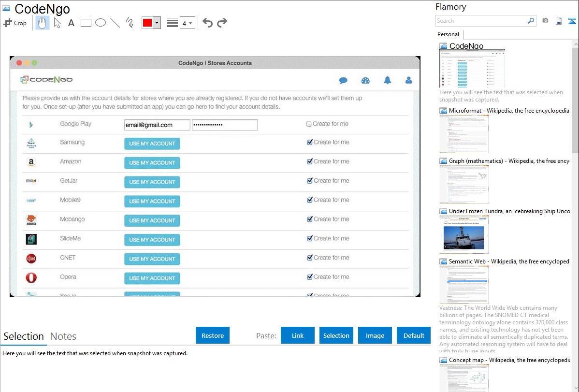Image resolution: width=579 pixels, height=392 pixels.
Task: Uncheck Create for me for Amazon
Action: click(309, 161)
